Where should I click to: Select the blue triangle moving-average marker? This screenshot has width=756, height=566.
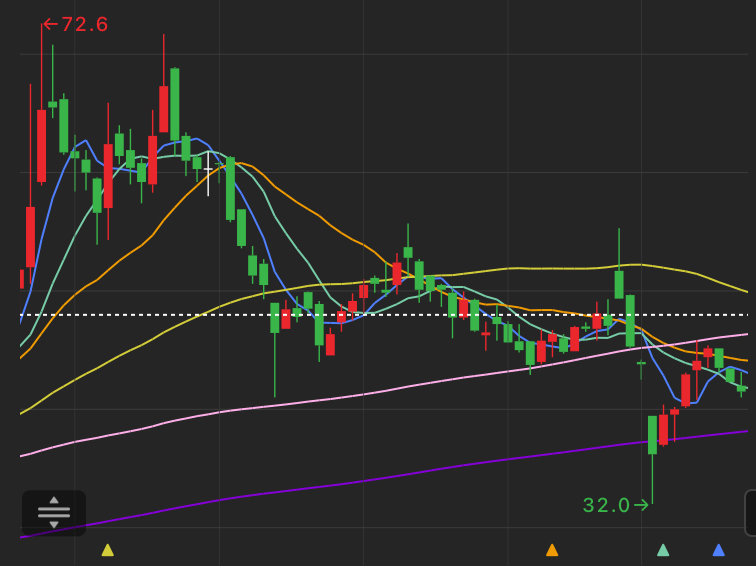[x=718, y=550]
